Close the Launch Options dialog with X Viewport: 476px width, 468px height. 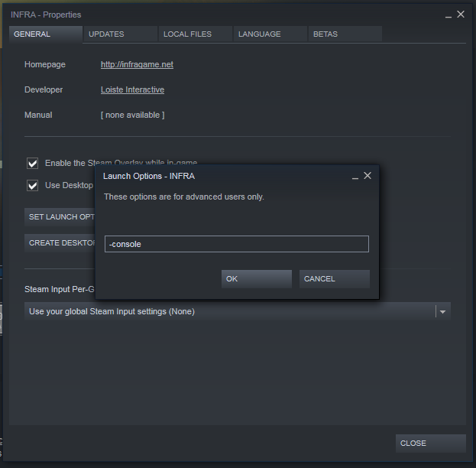click(x=368, y=176)
